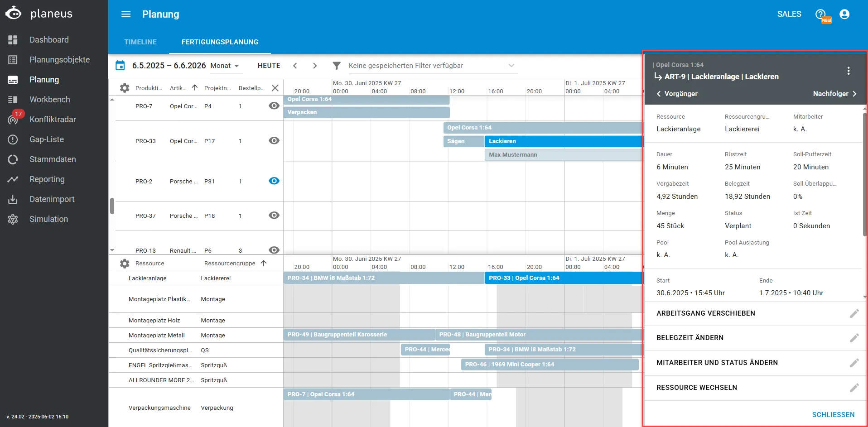Open the user account icon
Image resolution: width=868 pixels, height=427 pixels.
(x=844, y=14)
